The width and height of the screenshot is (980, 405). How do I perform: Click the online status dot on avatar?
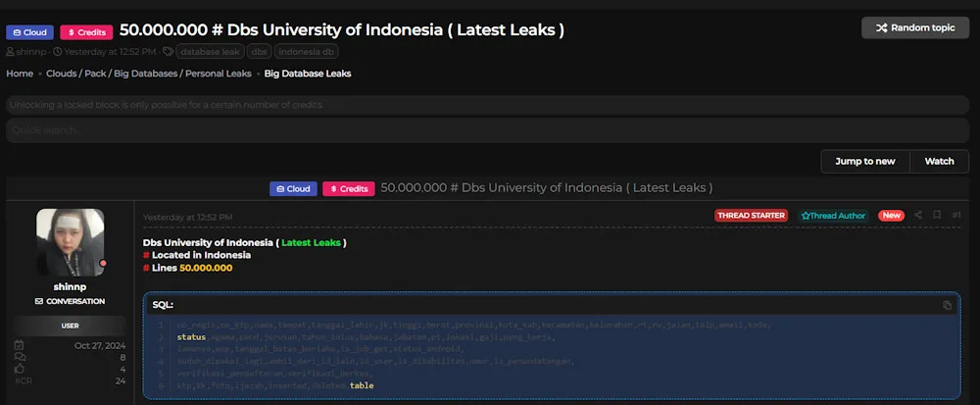[103, 263]
